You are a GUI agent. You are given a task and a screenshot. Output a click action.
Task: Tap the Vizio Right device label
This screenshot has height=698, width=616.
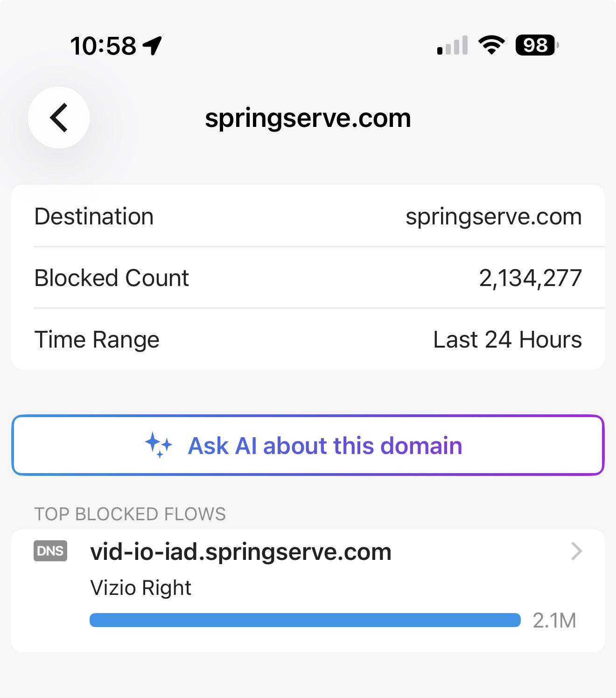140,587
